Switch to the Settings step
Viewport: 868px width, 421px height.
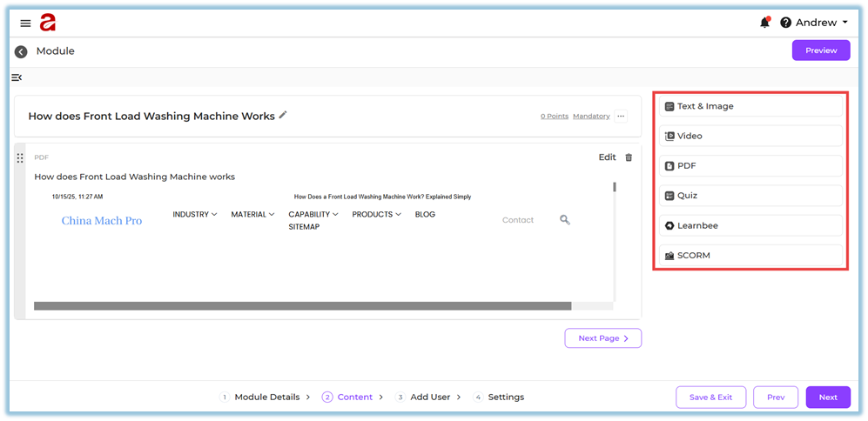tap(505, 397)
